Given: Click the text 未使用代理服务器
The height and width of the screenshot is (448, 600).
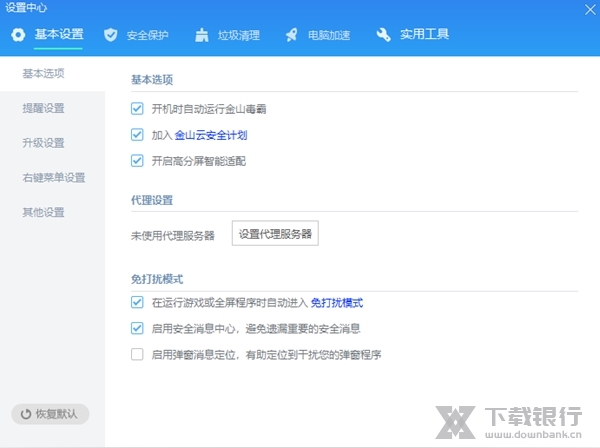Looking at the screenshot, I should tap(173, 236).
